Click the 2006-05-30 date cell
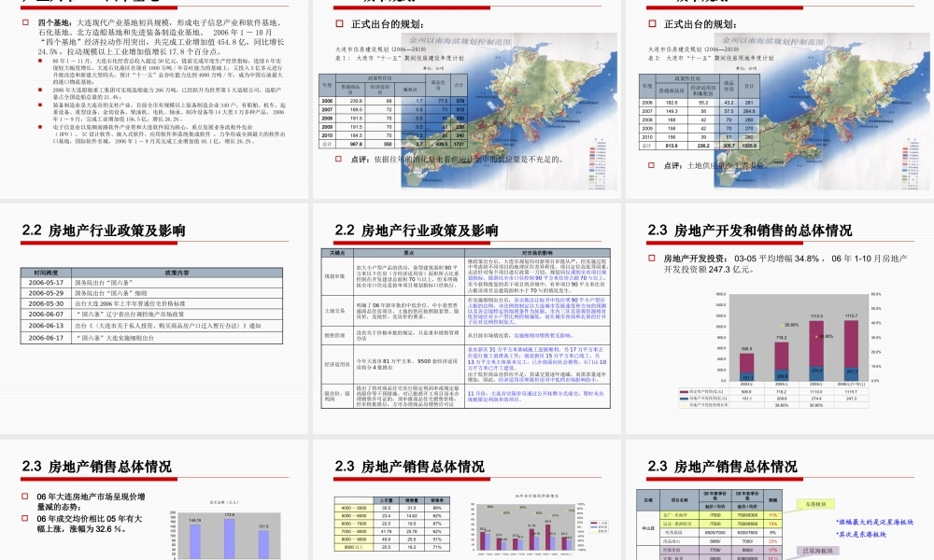 click(46, 303)
